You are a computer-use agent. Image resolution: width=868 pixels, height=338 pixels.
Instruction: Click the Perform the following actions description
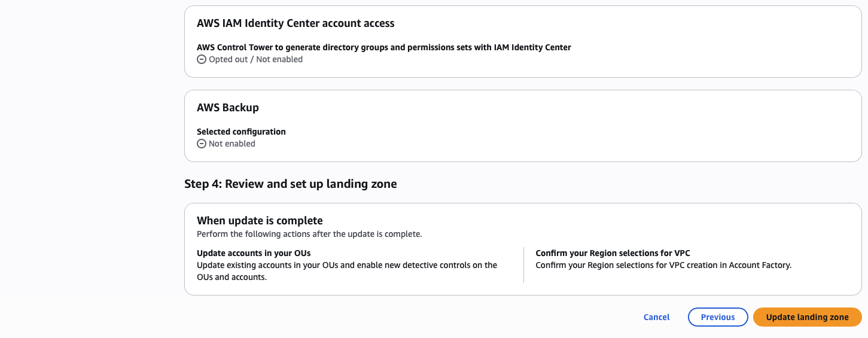pyautogui.click(x=309, y=234)
